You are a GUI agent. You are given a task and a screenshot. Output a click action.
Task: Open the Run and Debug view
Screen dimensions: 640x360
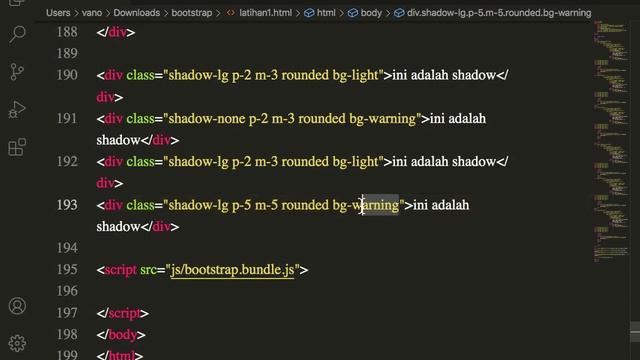[17, 109]
